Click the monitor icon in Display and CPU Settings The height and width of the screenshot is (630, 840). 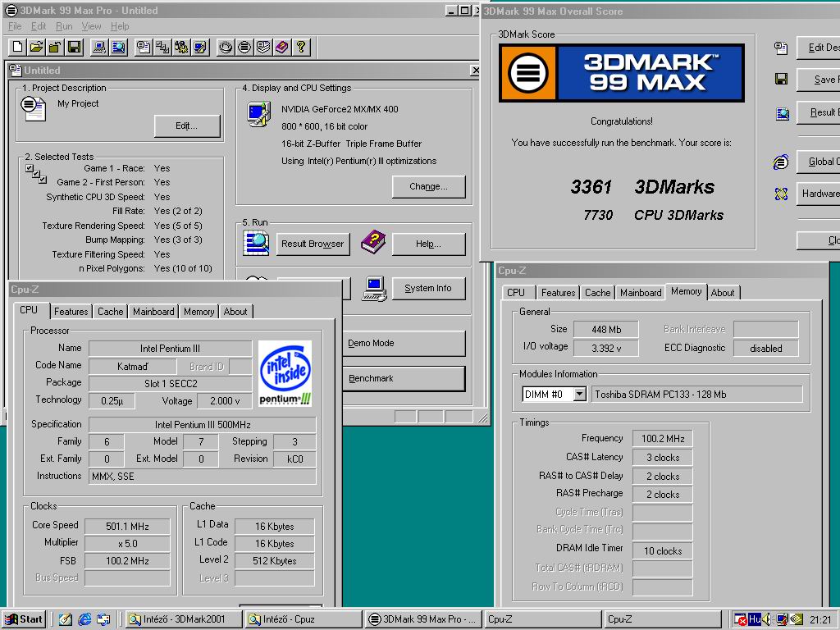(x=258, y=115)
